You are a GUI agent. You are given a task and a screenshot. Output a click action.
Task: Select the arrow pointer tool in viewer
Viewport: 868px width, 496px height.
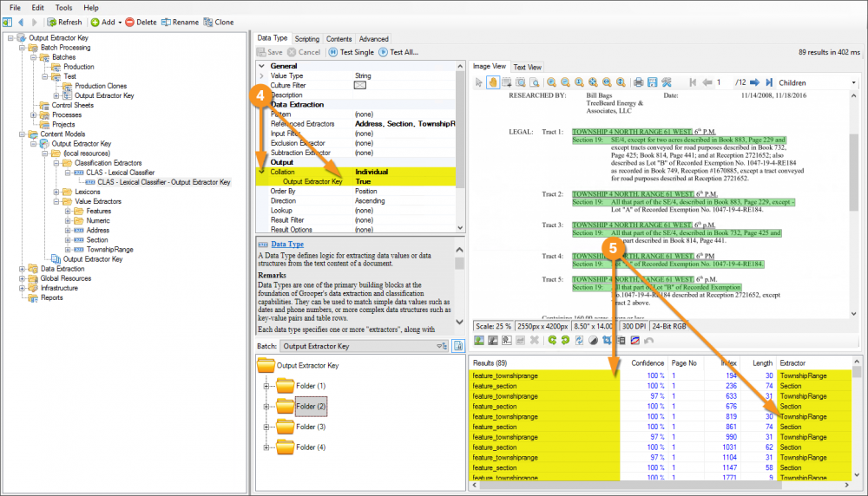tap(478, 82)
